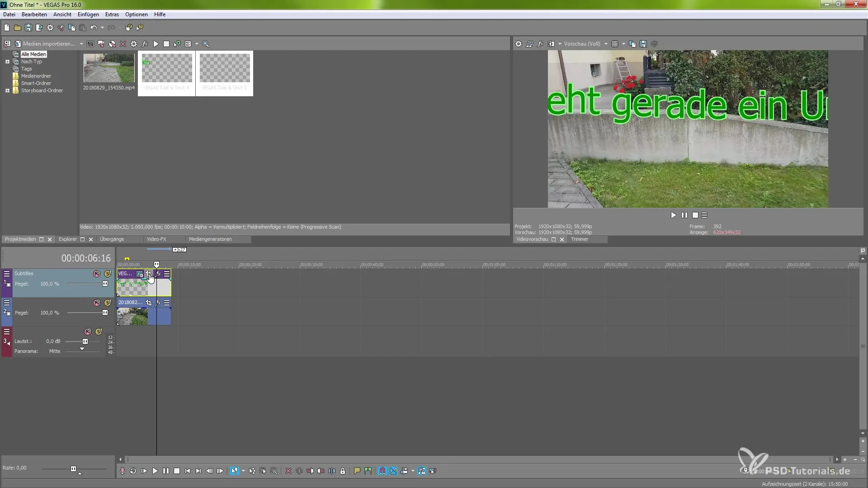Viewport: 868px width, 488px height.
Task: Copy snapshot to clipboard in preview toolbar
Action: coord(632,44)
